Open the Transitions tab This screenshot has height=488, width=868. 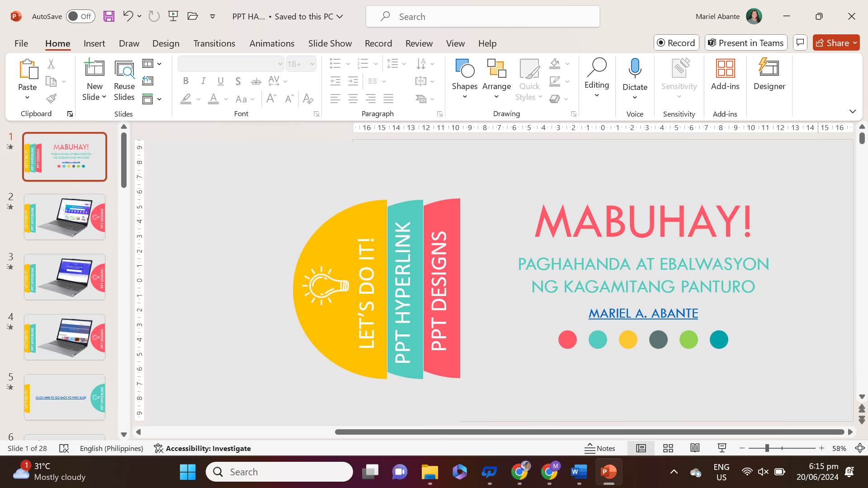[x=214, y=43]
